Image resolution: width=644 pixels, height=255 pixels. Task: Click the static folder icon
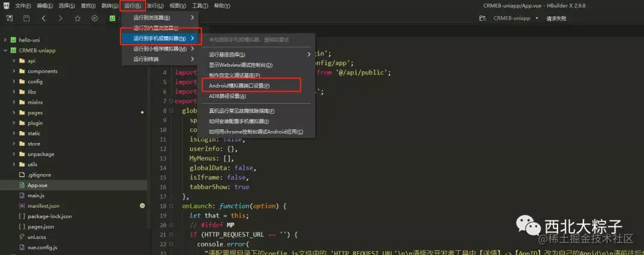22,133
